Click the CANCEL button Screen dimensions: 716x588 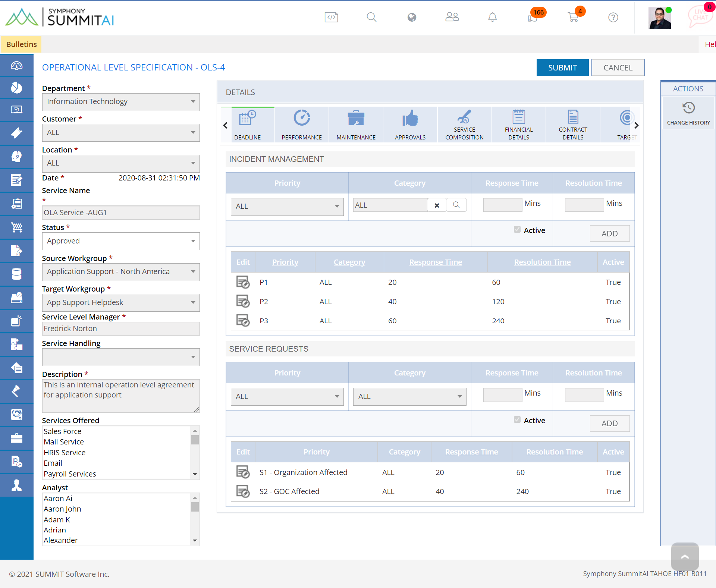tap(618, 67)
